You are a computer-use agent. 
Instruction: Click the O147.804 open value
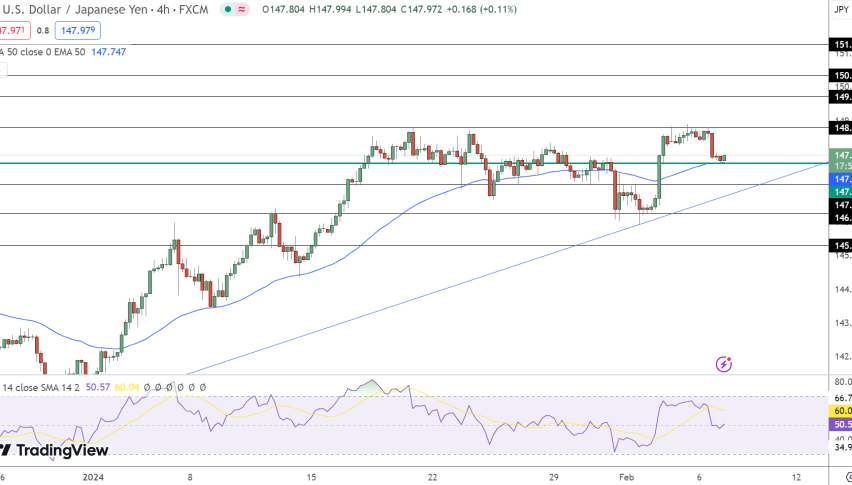pyautogui.click(x=285, y=9)
